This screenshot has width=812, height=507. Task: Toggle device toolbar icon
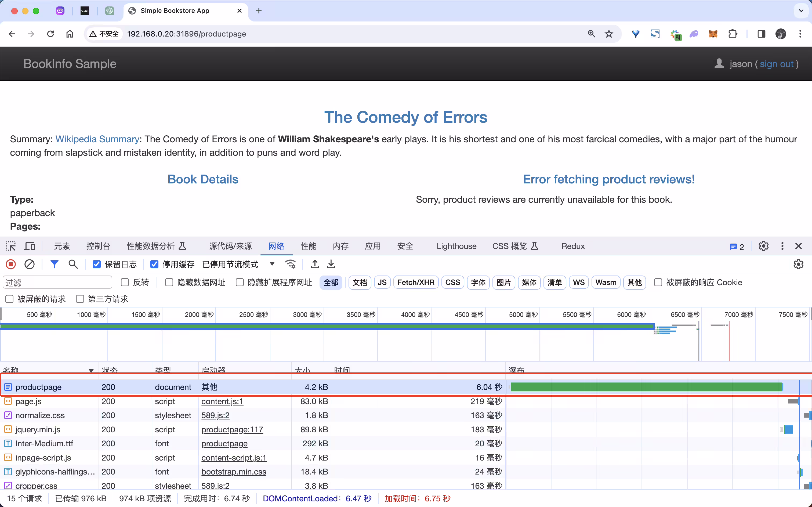(x=30, y=247)
